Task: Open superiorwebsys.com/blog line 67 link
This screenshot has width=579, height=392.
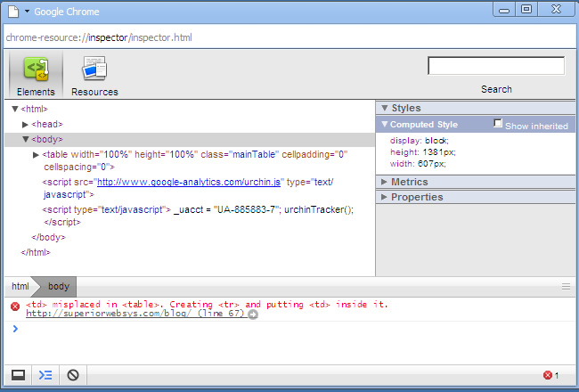Action: click(x=135, y=314)
